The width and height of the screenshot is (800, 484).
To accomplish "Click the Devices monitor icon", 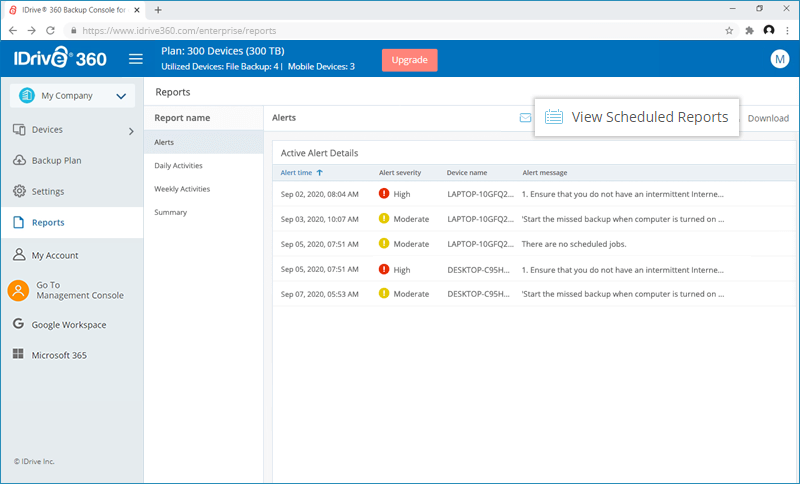I will [x=19, y=130].
